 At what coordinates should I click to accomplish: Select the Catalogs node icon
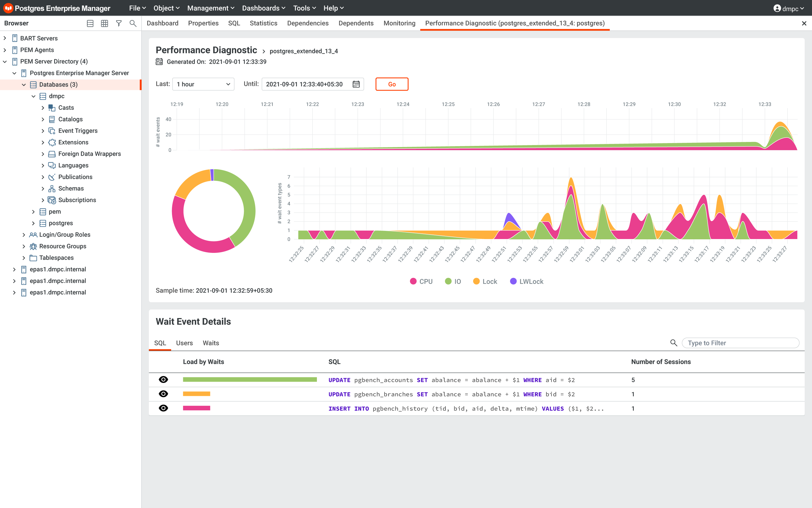pyautogui.click(x=52, y=119)
